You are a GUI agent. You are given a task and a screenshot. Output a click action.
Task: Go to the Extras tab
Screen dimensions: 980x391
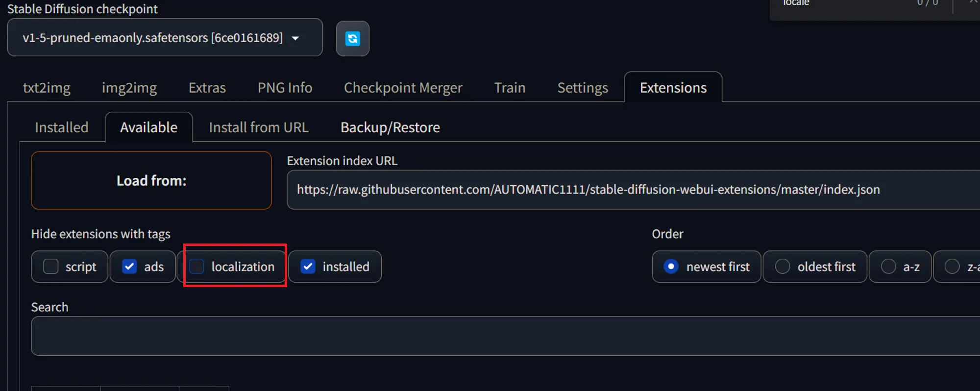(207, 88)
